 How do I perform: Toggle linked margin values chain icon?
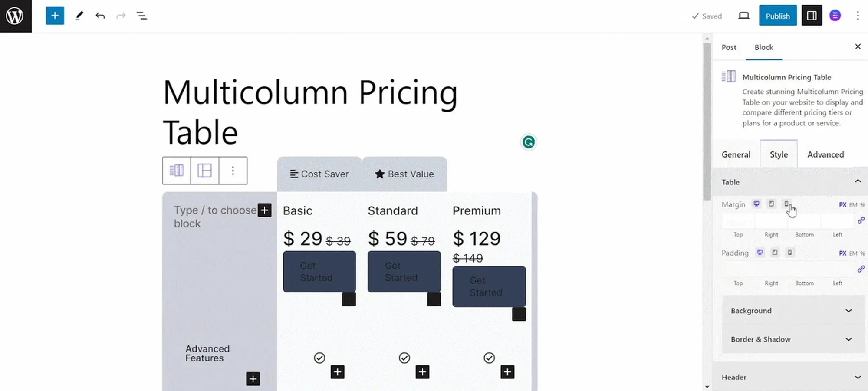click(861, 220)
